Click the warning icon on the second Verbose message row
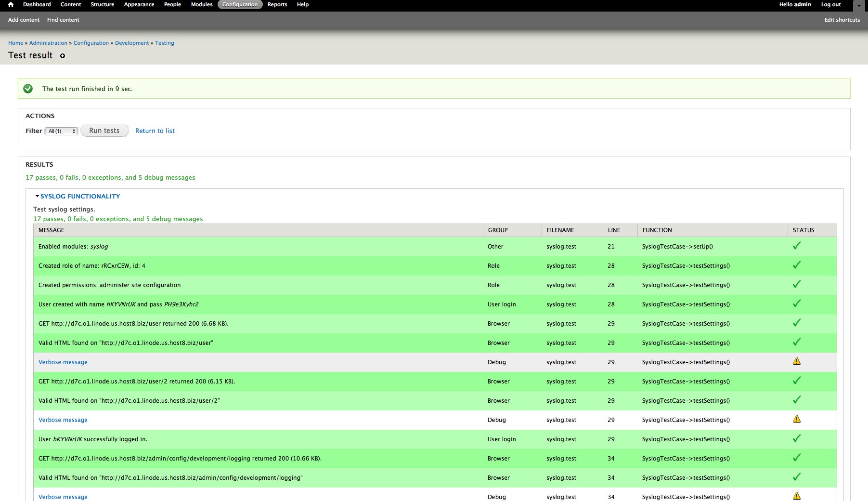 [x=796, y=419]
